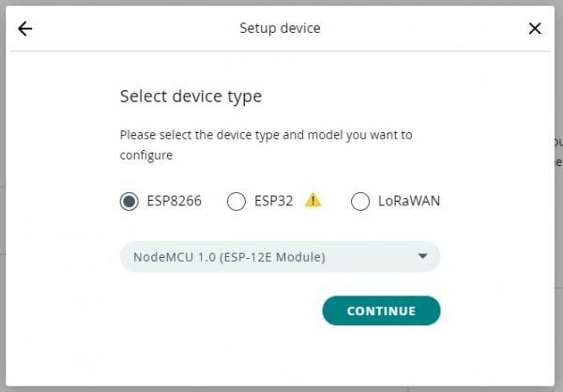Click the LoRaWAN text label
This screenshot has height=392, width=563.
tap(409, 201)
